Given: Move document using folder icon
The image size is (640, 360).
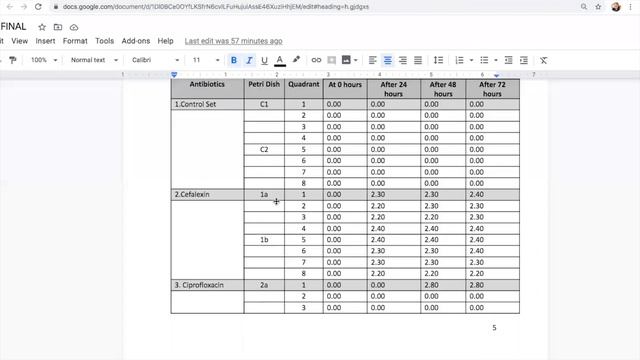Looking at the screenshot, I should coord(58,27).
